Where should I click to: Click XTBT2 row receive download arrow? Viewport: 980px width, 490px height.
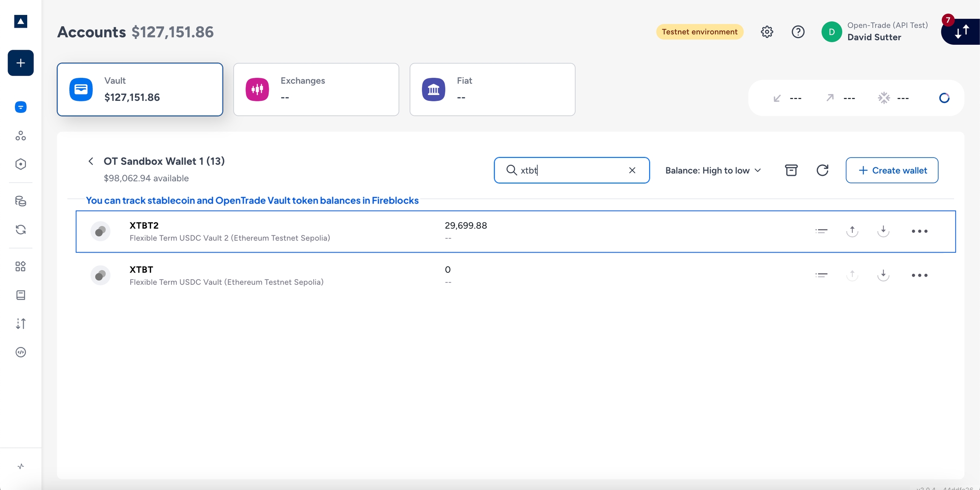click(x=883, y=231)
